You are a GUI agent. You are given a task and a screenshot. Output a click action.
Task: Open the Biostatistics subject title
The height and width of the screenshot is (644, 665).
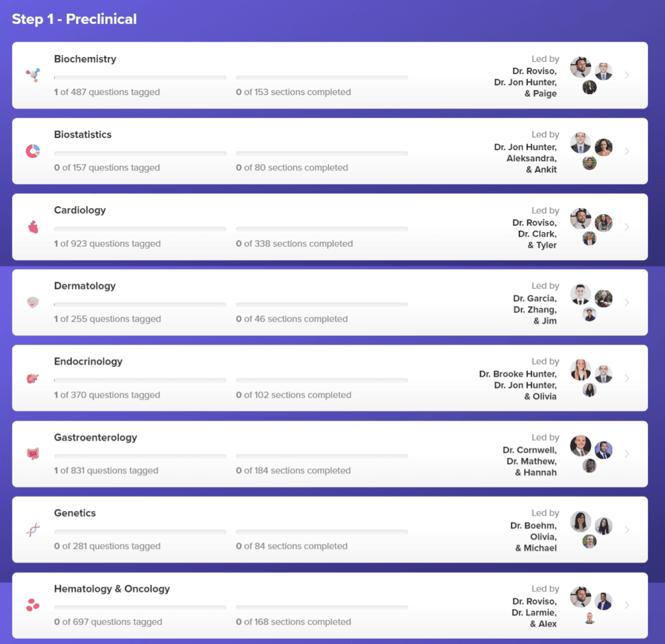coord(82,135)
